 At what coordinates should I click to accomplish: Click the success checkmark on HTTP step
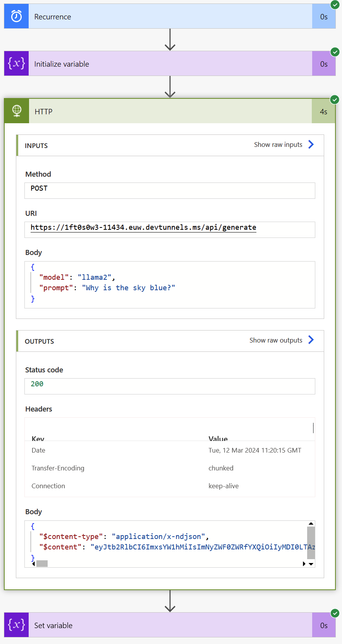[x=335, y=100]
